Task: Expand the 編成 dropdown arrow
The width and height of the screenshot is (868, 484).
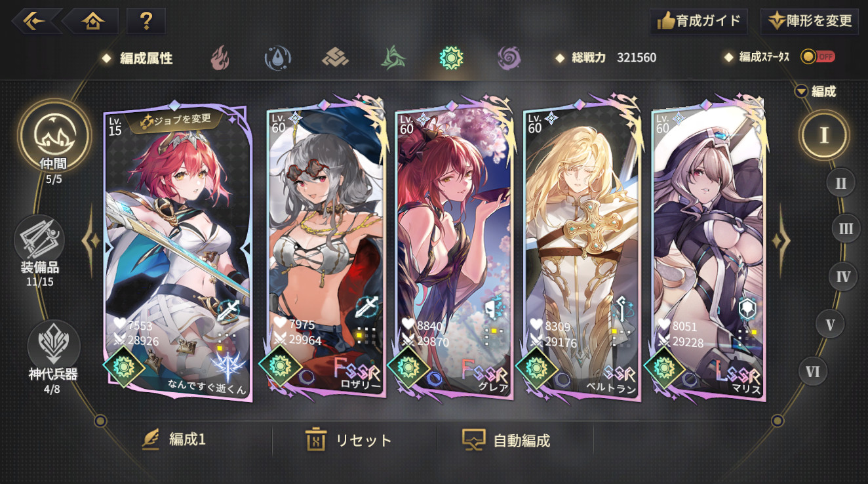Action: point(800,91)
